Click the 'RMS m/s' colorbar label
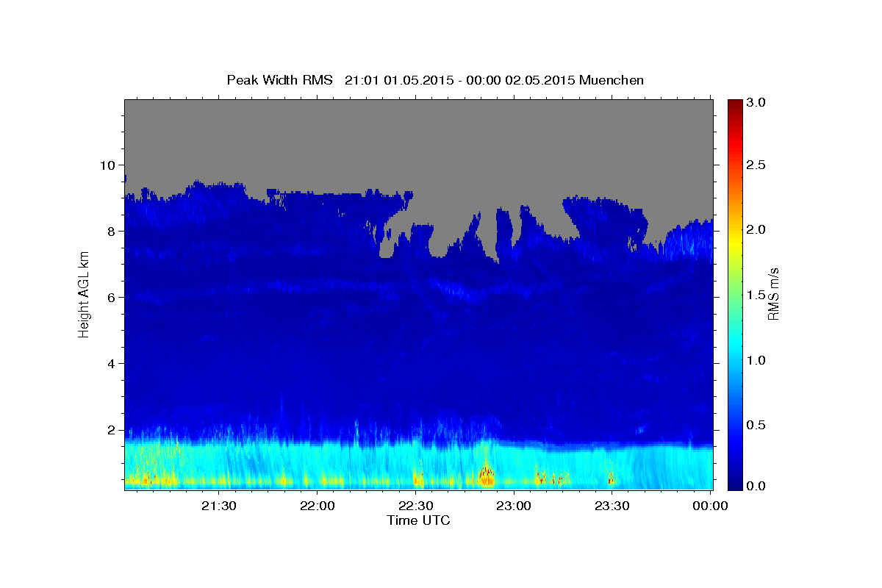This screenshot has height=588, width=882. [772, 294]
